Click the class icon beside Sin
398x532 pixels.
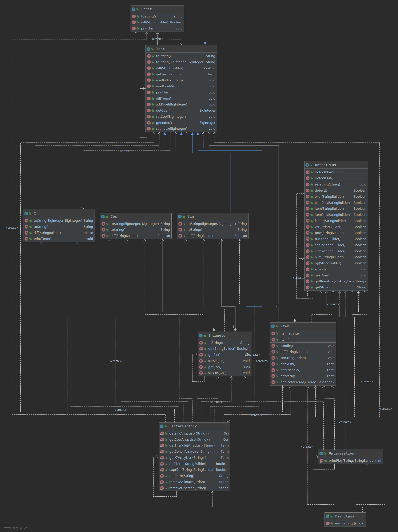180,216
